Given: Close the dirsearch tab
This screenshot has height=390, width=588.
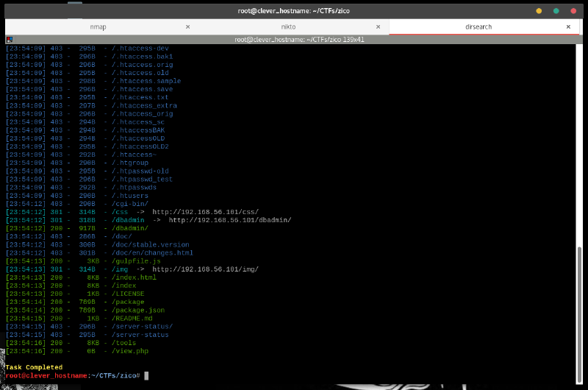Looking at the screenshot, I should click(568, 26).
